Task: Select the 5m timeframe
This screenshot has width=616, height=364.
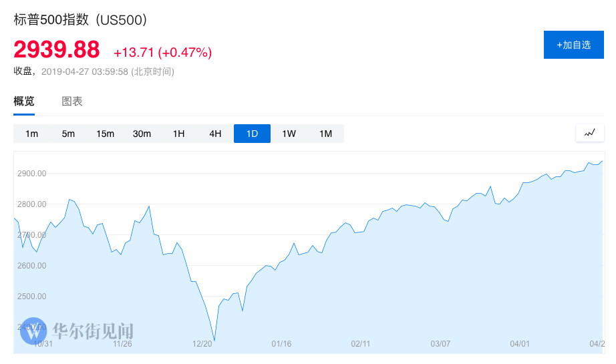Action: click(68, 134)
